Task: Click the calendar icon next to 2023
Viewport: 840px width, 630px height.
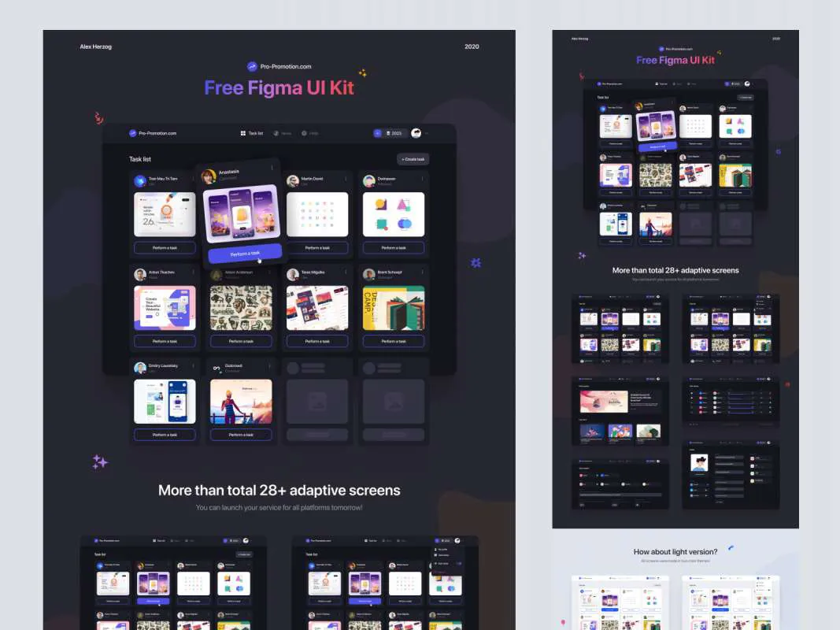Action: [x=387, y=132]
